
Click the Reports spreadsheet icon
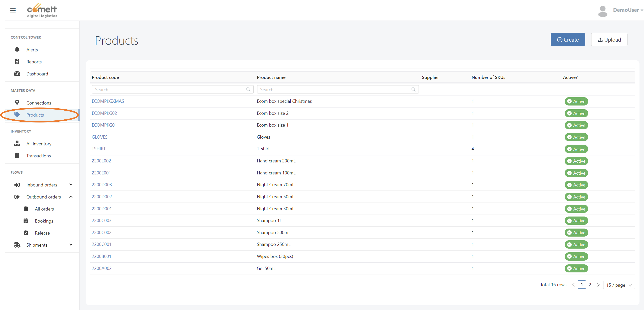click(17, 62)
